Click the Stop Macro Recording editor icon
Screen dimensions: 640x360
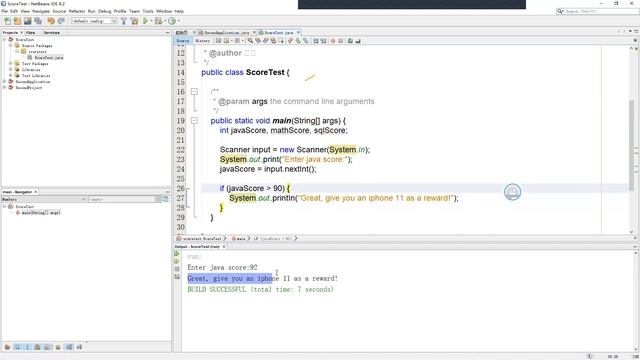point(340,41)
